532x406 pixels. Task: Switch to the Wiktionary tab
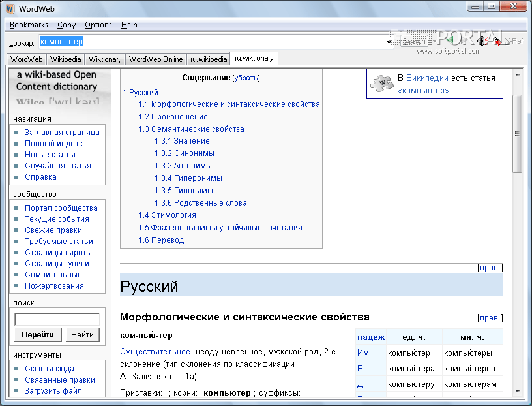pyautogui.click(x=105, y=59)
